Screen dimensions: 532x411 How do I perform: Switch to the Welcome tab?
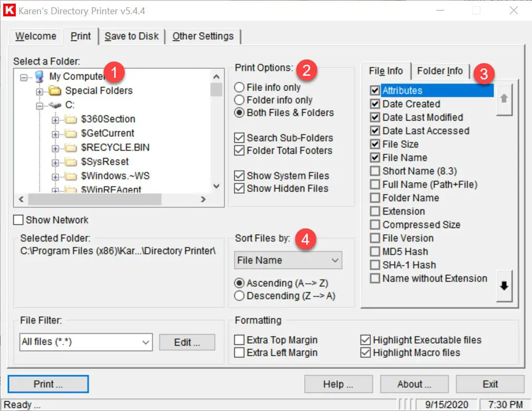coord(36,36)
